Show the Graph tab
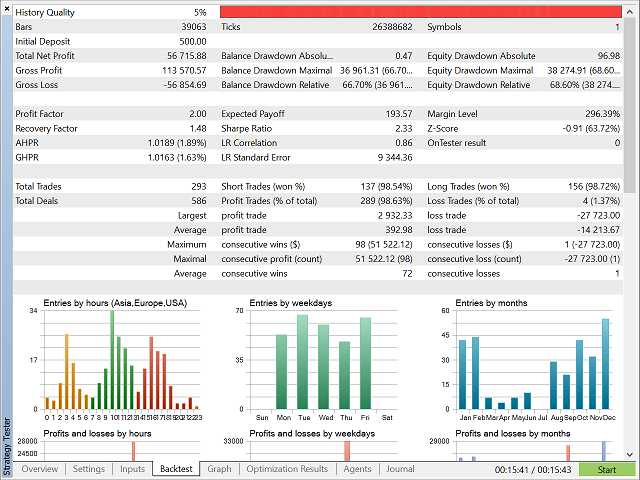Viewport: 640px width, 480px height. (219, 468)
